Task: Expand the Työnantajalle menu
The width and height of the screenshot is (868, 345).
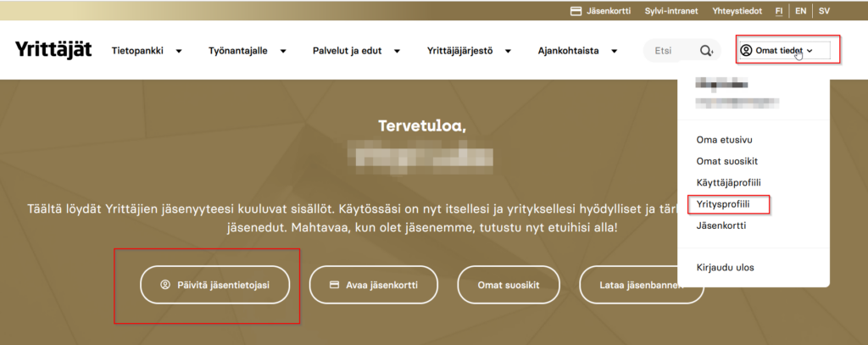Action: (x=248, y=51)
